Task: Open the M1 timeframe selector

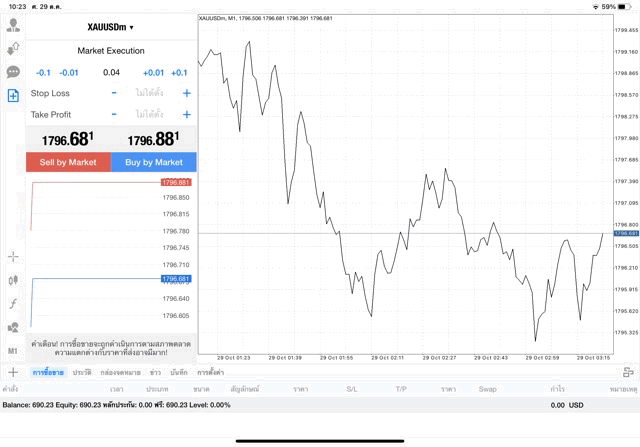Action: coord(13,351)
